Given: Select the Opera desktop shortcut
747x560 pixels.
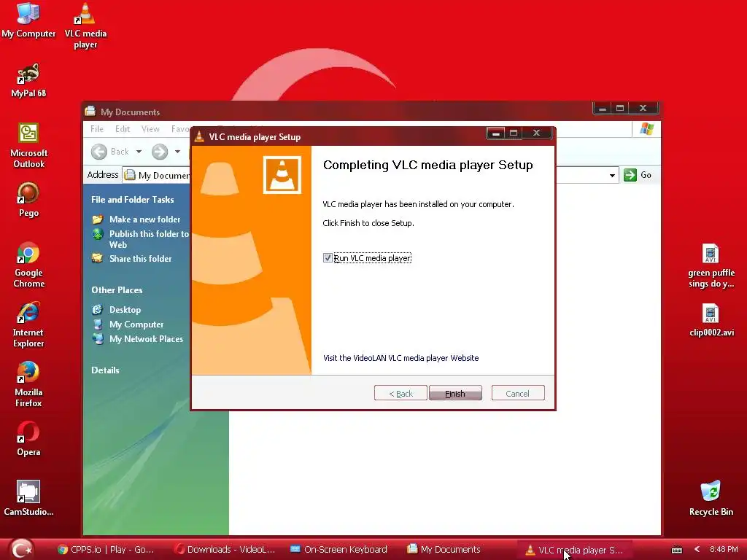Looking at the screenshot, I should 28,439.
